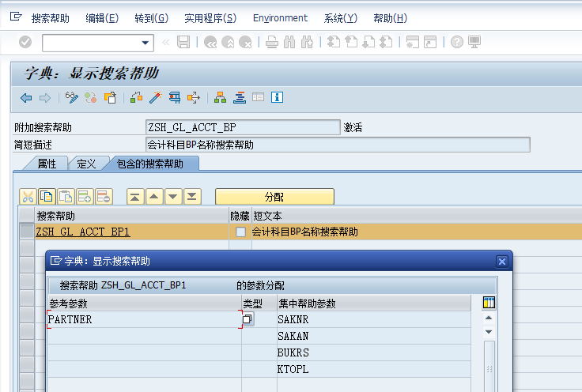Click the green checkmark Enter icon
The image size is (582, 392).
point(25,42)
